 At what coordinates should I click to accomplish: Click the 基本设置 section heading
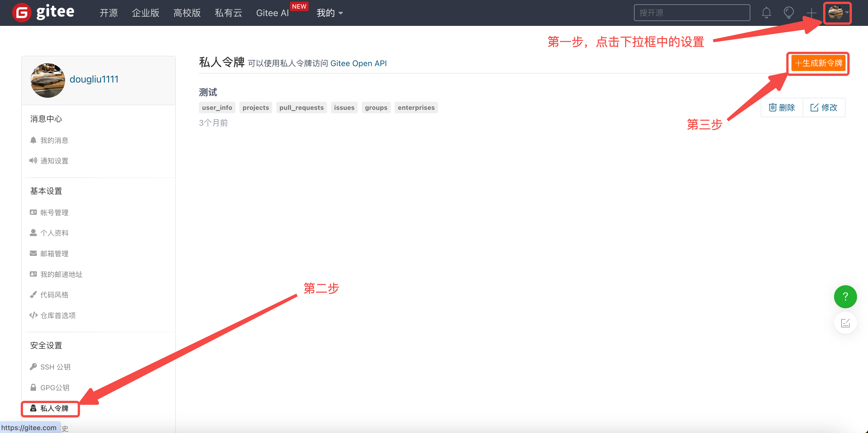(46, 191)
